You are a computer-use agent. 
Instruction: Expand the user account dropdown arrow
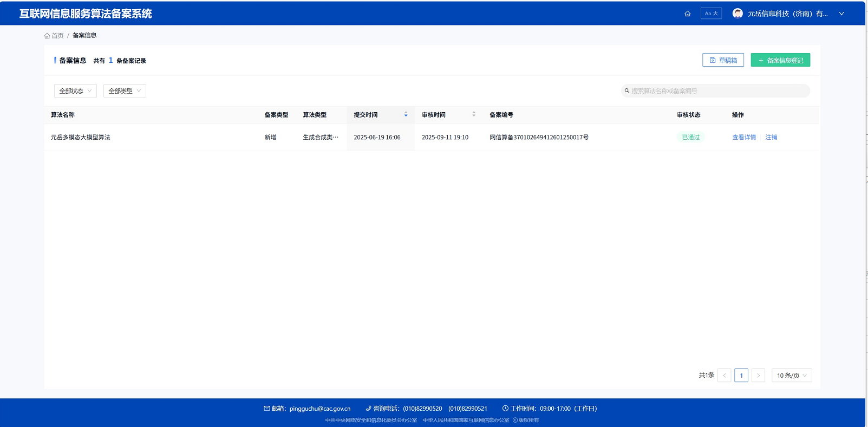[x=841, y=14]
